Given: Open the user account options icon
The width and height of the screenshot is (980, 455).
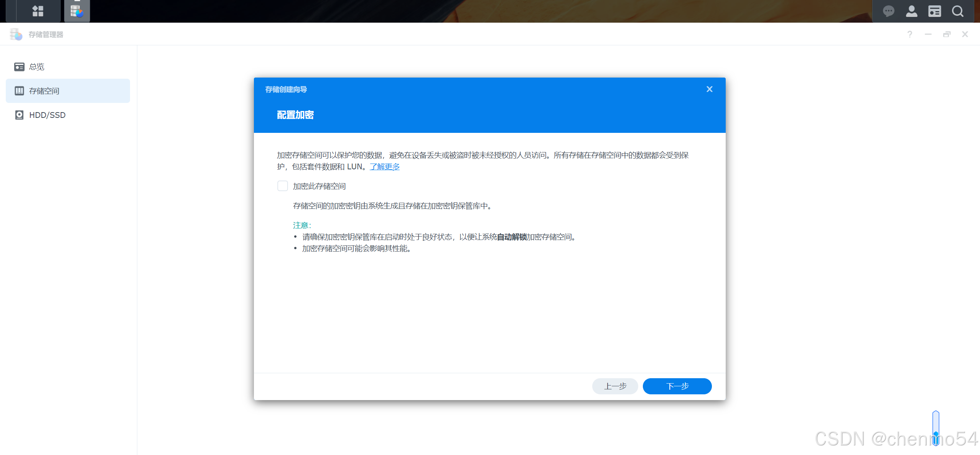Looking at the screenshot, I should pos(911,11).
